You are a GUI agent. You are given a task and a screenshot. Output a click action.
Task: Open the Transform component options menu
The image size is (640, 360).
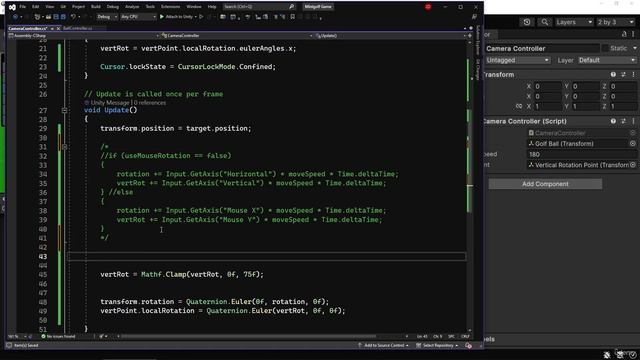(x=633, y=75)
